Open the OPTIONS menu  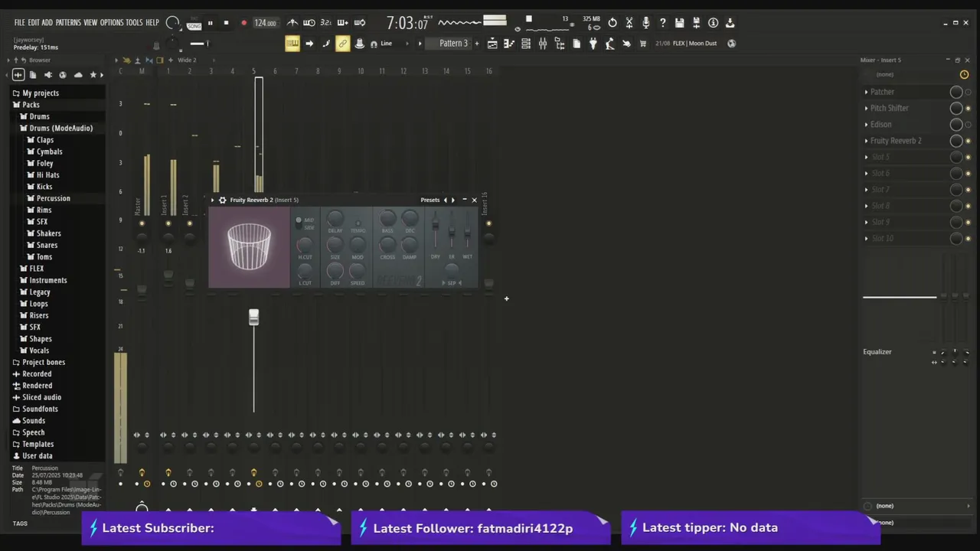(x=112, y=22)
